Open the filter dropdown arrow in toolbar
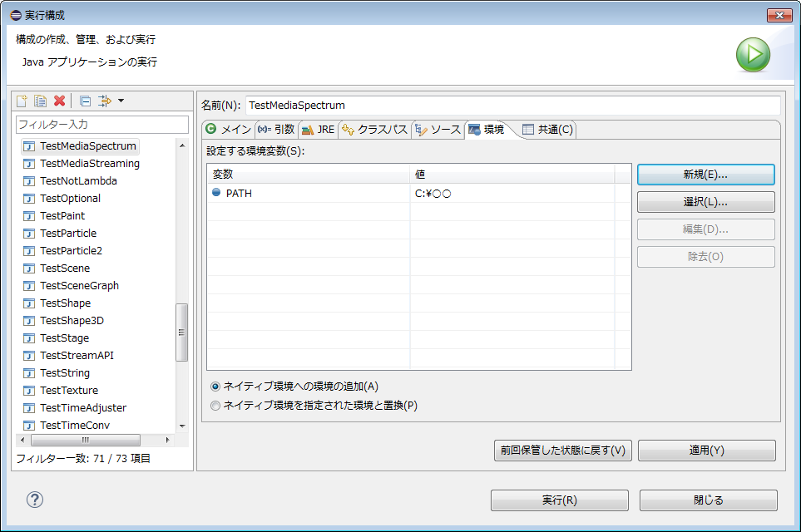Image resolution: width=801 pixels, height=532 pixels. click(x=121, y=101)
